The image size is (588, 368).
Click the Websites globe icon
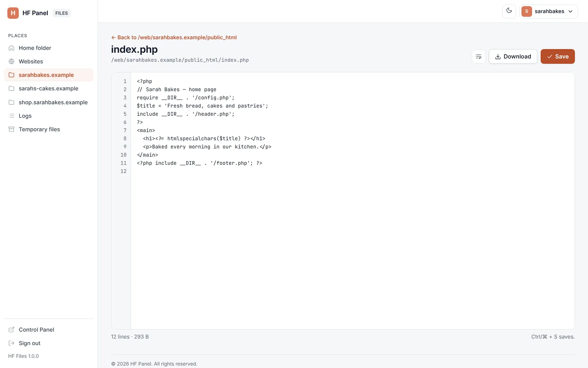tap(11, 61)
